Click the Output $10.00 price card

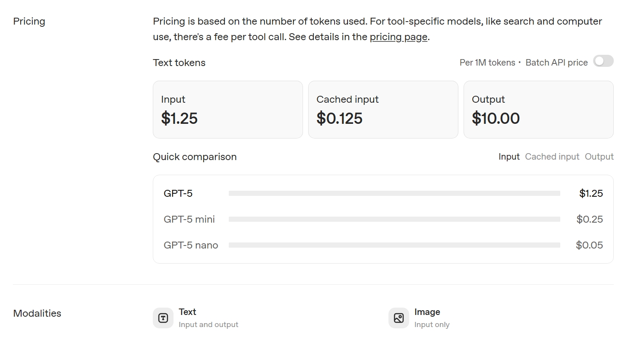[538, 110]
